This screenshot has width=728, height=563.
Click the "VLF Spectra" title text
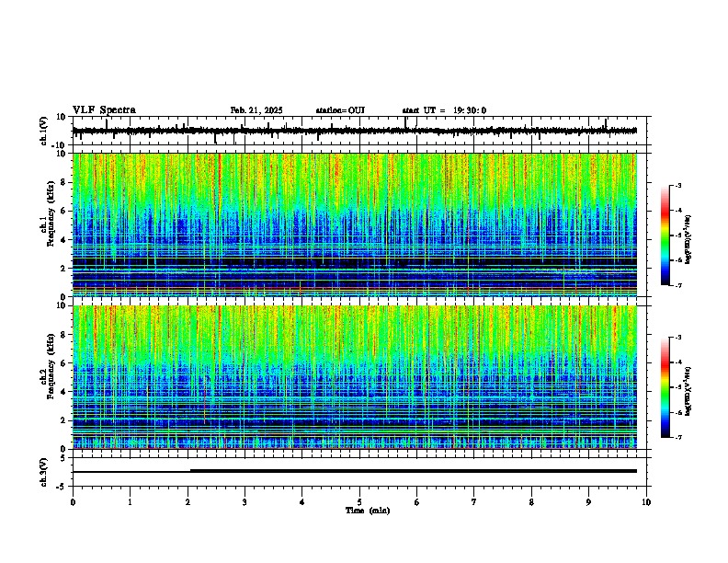point(104,110)
